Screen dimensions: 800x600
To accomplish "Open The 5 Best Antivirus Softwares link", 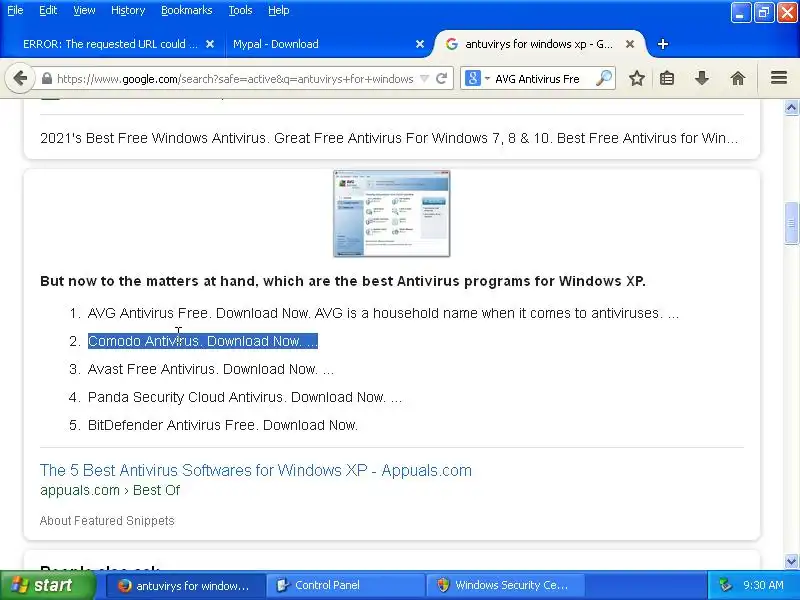I will click(256, 470).
